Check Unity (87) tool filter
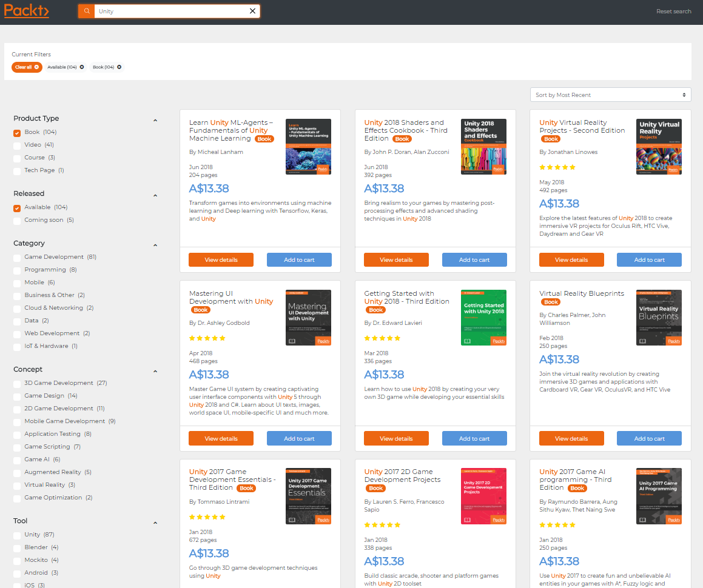 17,535
